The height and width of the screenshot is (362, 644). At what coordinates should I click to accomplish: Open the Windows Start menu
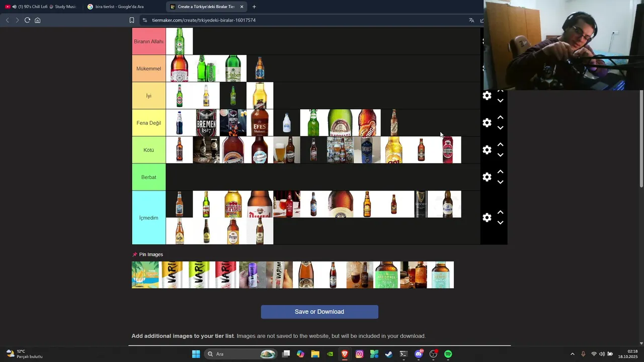click(x=196, y=354)
